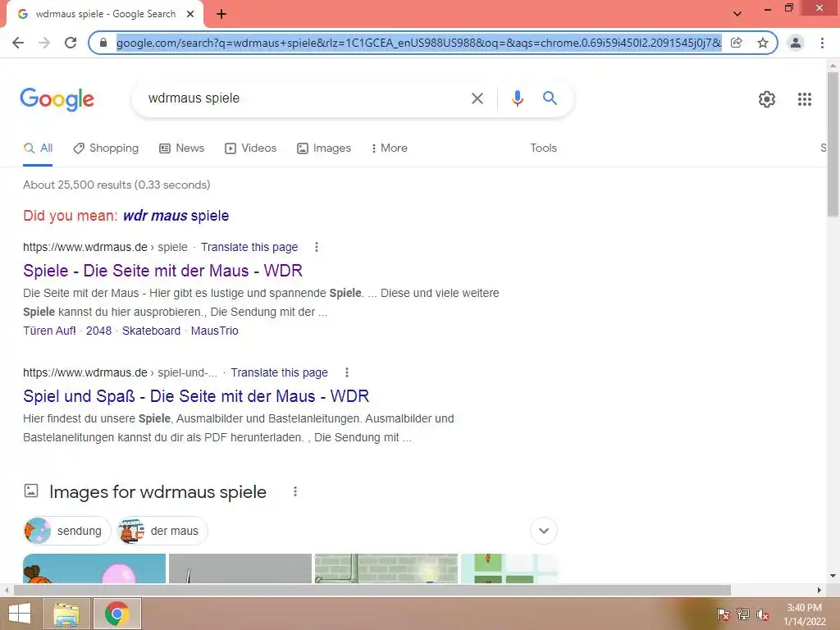
Task: Open Images for wdrmaus spiele heading
Action: (157, 492)
